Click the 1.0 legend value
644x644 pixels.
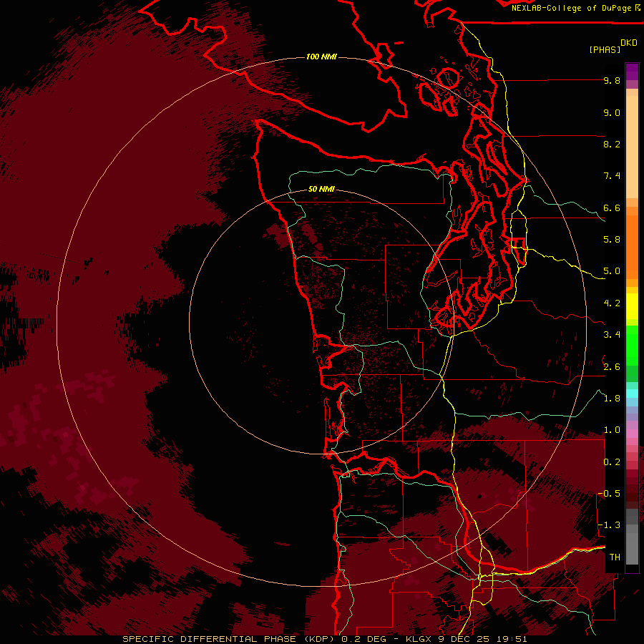pos(612,430)
